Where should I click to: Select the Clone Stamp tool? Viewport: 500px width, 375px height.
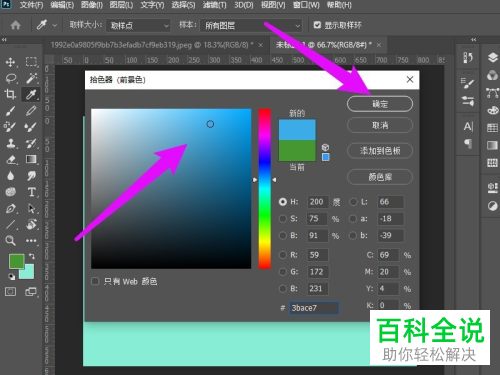point(10,143)
